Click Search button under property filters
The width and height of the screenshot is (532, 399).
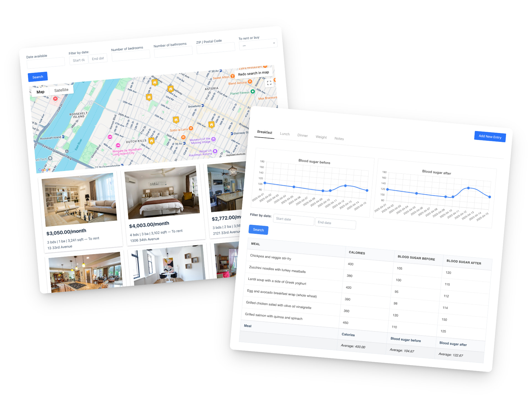click(38, 77)
